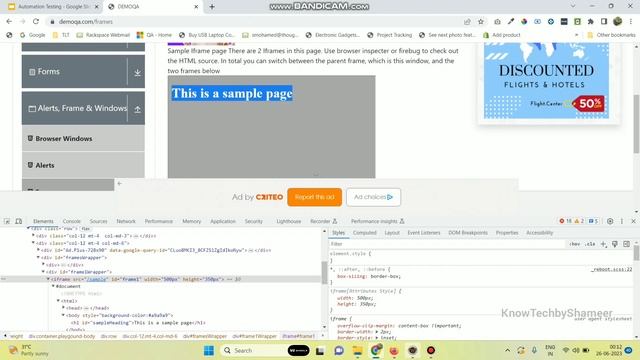Collapse the #document node
The height and width of the screenshot is (360, 640).
[x=53, y=287]
